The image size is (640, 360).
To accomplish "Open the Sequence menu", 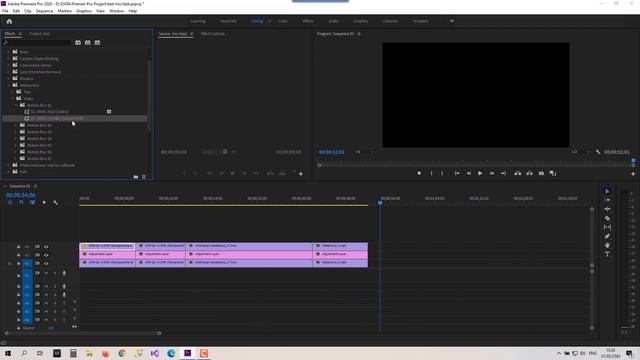I will [44, 11].
